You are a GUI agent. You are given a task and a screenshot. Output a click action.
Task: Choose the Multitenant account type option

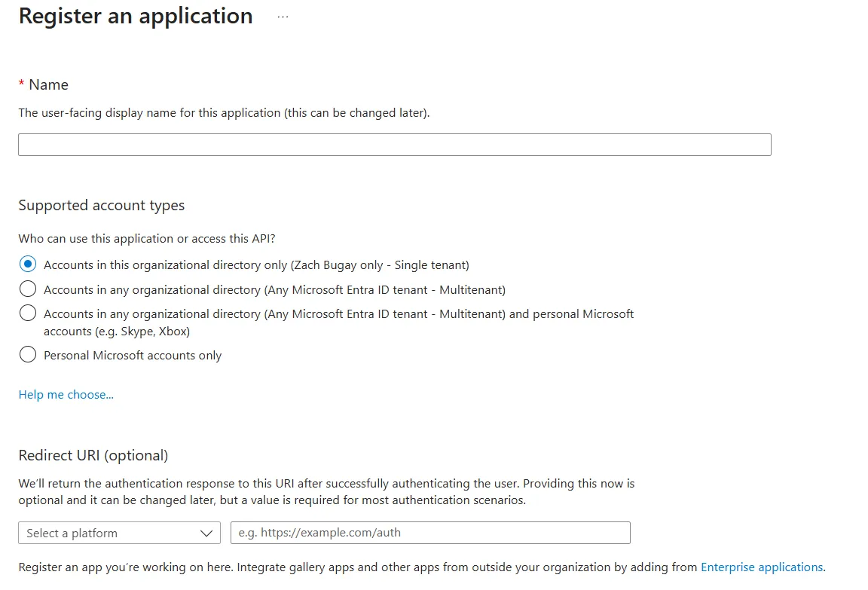pos(28,289)
